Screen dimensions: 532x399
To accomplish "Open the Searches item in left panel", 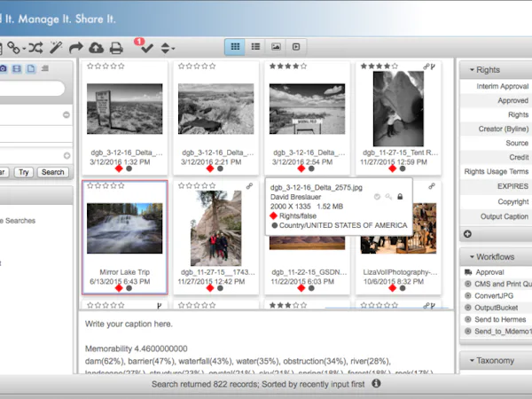I will (18, 221).
